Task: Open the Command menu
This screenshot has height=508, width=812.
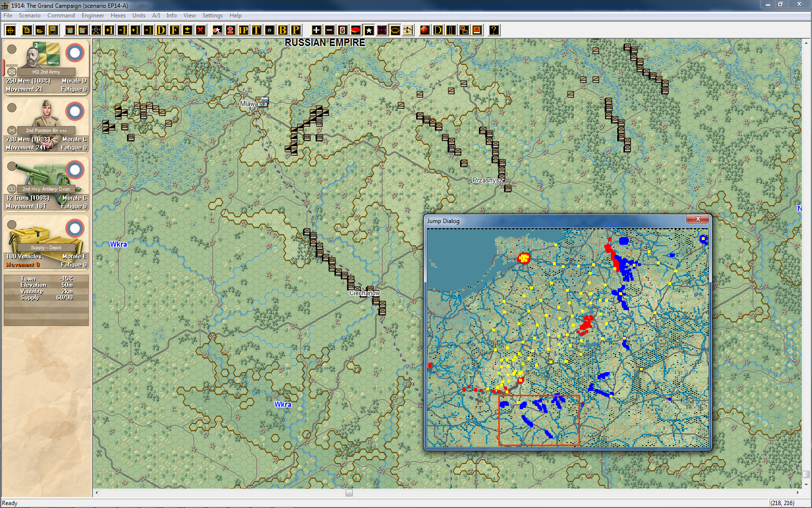Action: coord(61,15)
